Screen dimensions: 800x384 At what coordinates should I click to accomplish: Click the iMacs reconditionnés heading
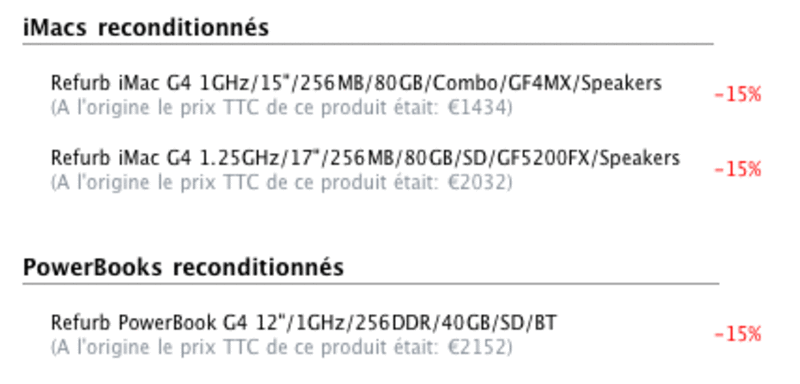(146, 28)
